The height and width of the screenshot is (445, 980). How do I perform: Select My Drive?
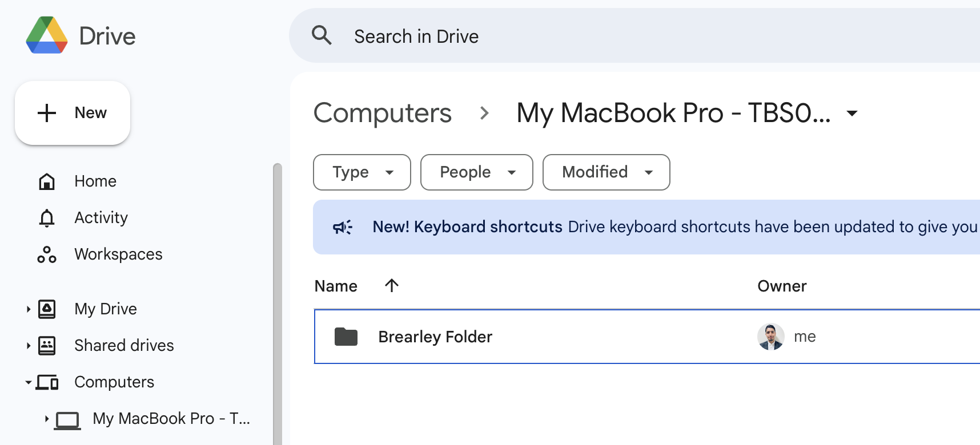(106, 309)
